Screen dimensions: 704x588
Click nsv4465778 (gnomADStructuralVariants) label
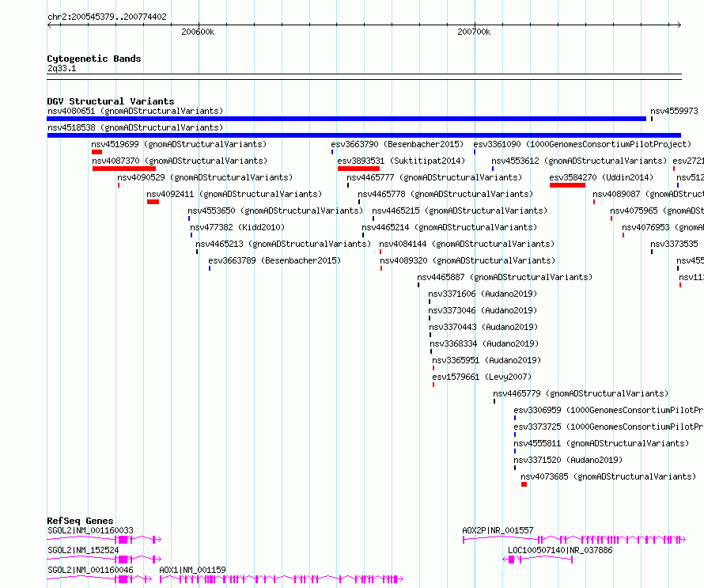point(445,194)
